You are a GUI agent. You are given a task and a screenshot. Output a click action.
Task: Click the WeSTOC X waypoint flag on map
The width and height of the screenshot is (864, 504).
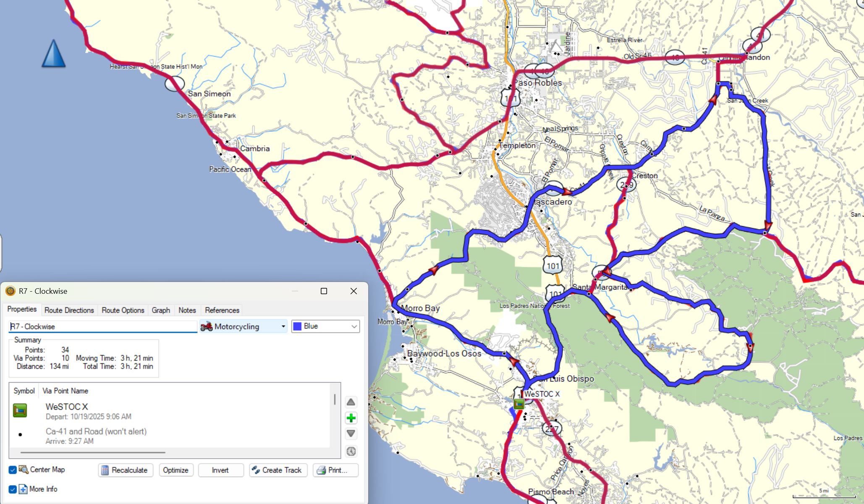519,404
